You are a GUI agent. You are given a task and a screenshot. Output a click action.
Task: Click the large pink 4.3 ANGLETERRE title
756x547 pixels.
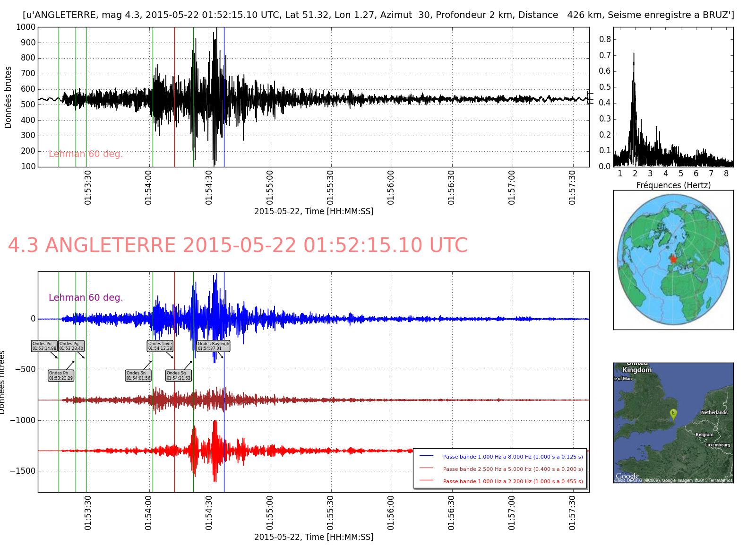238,245
